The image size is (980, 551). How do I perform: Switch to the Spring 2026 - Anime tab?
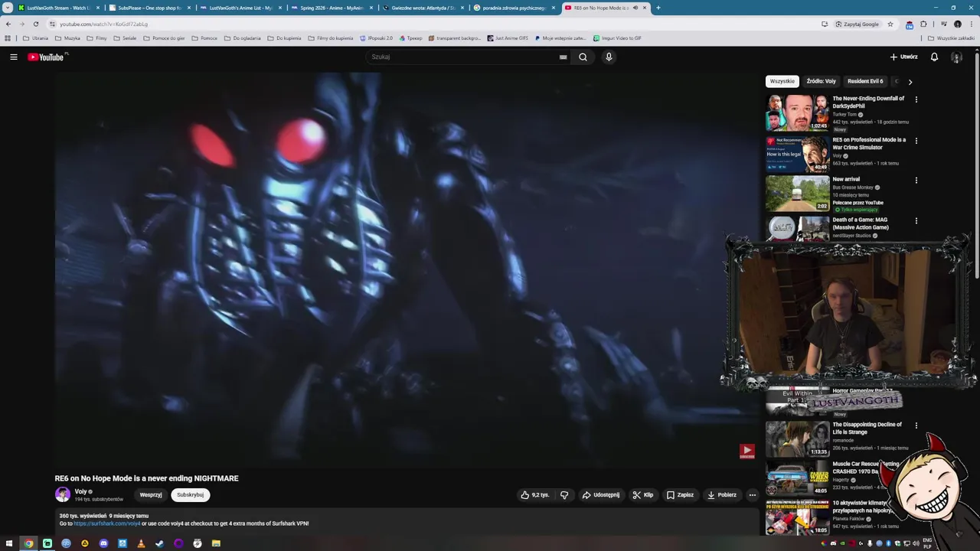pos(331,8)
